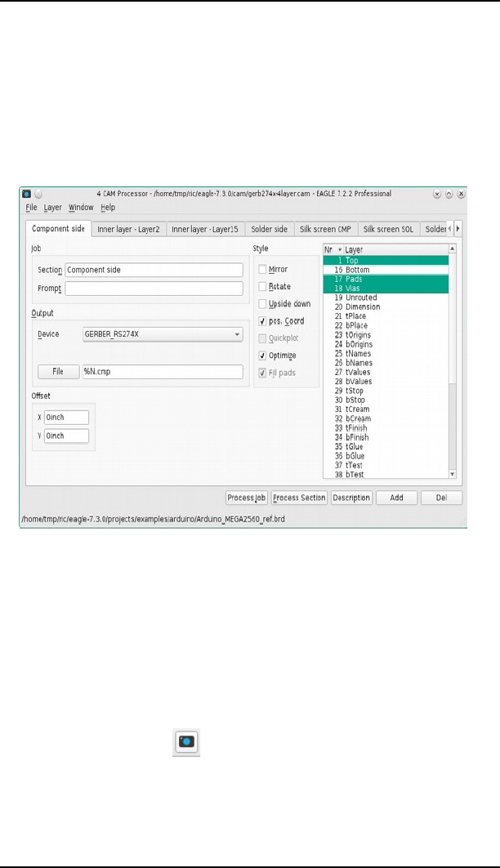Enable the Mirror checkbox

(262, 269)
